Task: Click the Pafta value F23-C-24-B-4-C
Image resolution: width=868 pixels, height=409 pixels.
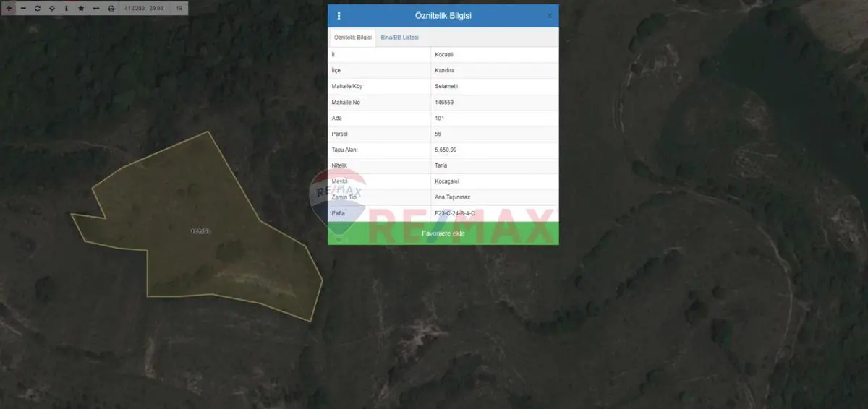Action: 455,213
